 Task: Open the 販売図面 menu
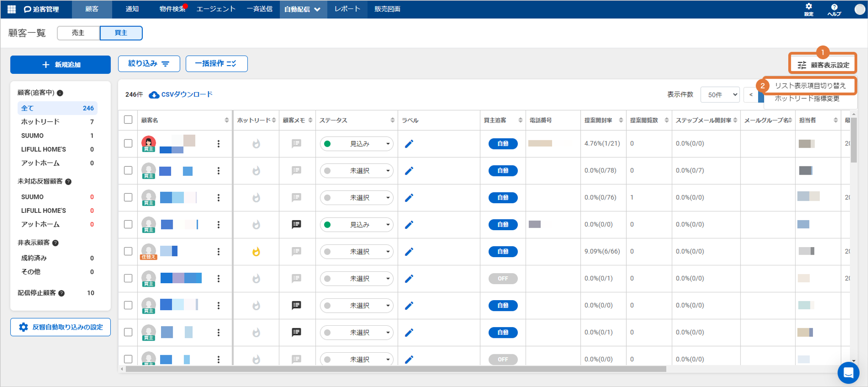point(387,9)
